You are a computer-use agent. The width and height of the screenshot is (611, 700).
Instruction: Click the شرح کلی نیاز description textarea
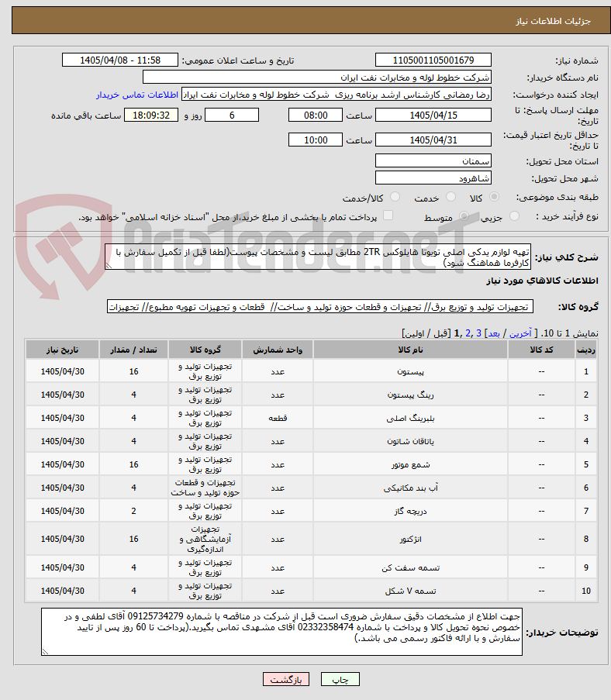pos(318,257)
